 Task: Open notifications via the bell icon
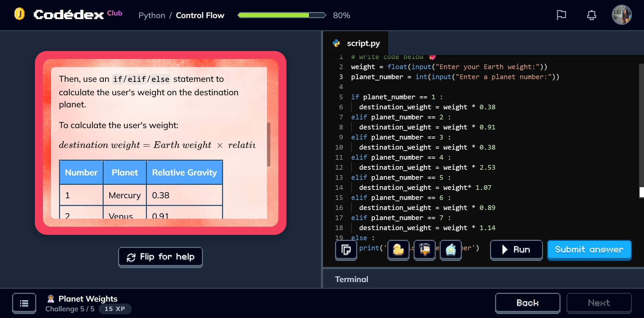591,15
